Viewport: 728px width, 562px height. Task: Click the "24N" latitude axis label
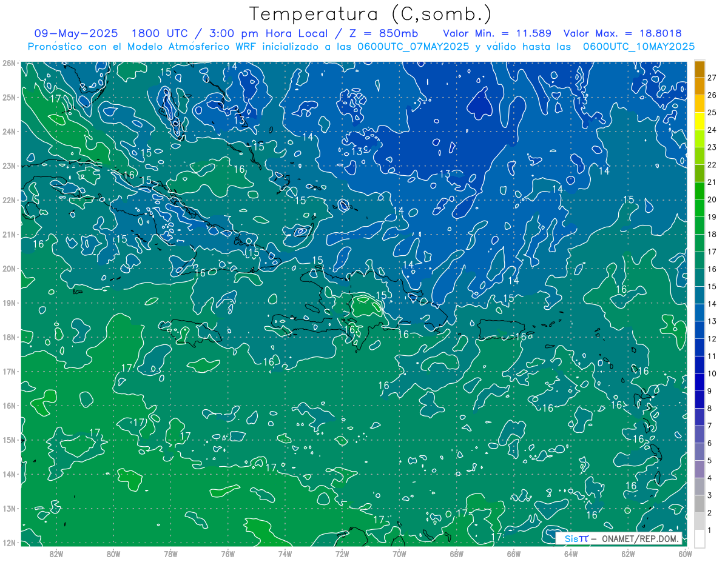[x=9, y=132]
